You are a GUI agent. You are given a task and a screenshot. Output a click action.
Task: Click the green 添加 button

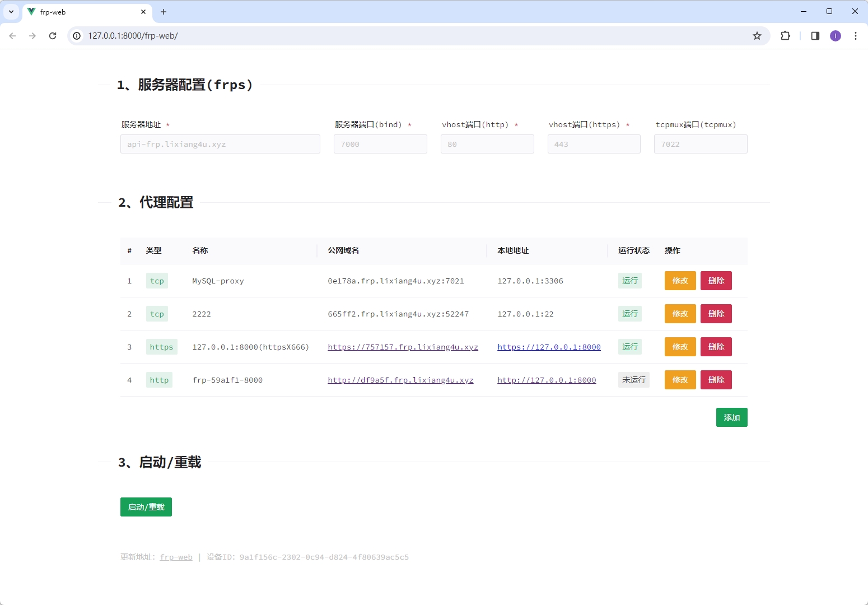point(731,417)
